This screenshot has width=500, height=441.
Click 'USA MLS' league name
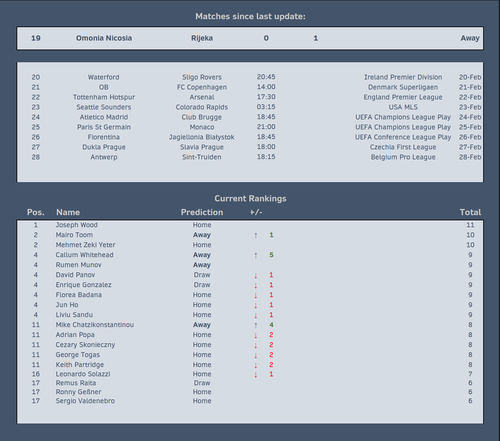(403, 107)
